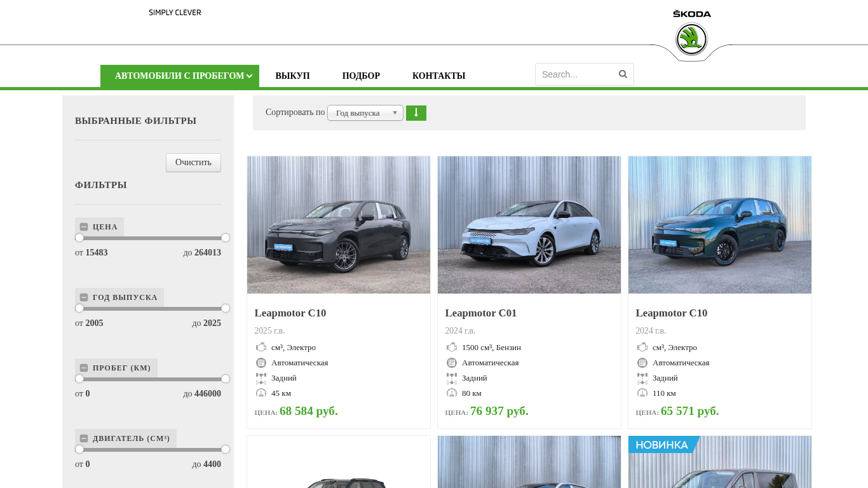The width and height of the screenshot is (868, 488).
Task: Click the minimum price slider handle
Action: tap(79, 238)
